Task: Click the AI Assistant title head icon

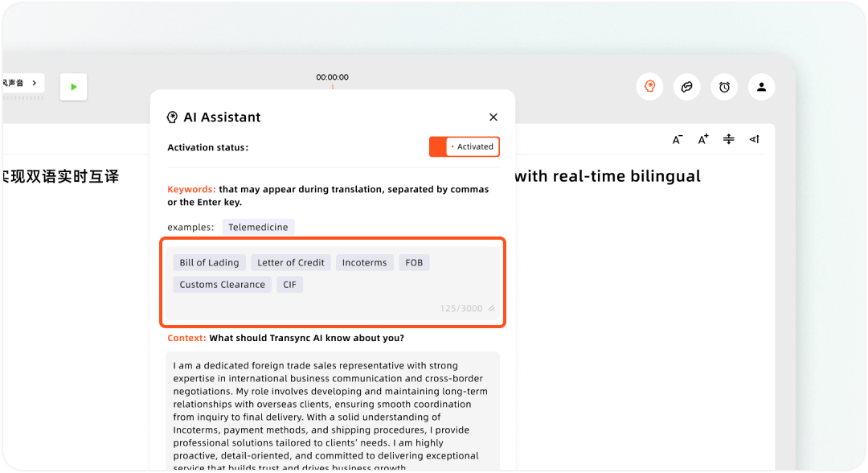Action: 172,117
